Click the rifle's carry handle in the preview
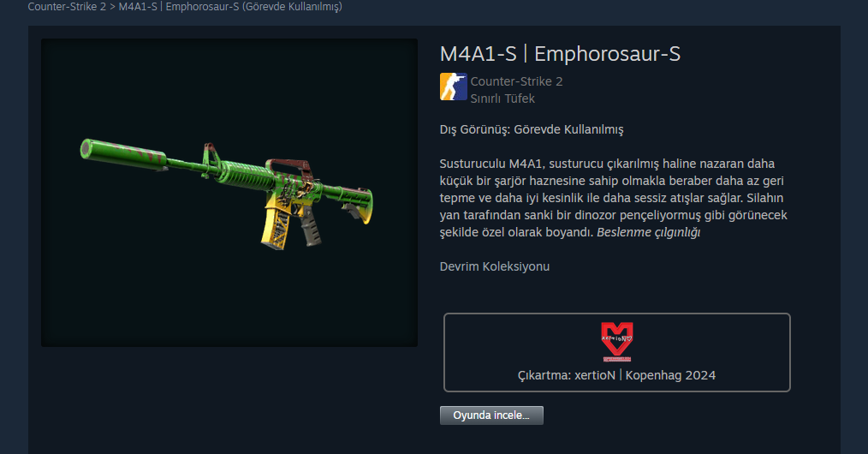The image size is (868, 454). (288, 164)
